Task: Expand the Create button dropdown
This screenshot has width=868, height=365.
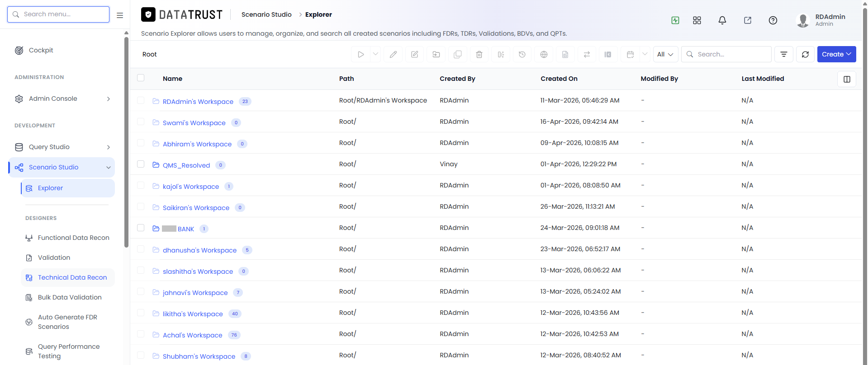Action: click(836, 54)
